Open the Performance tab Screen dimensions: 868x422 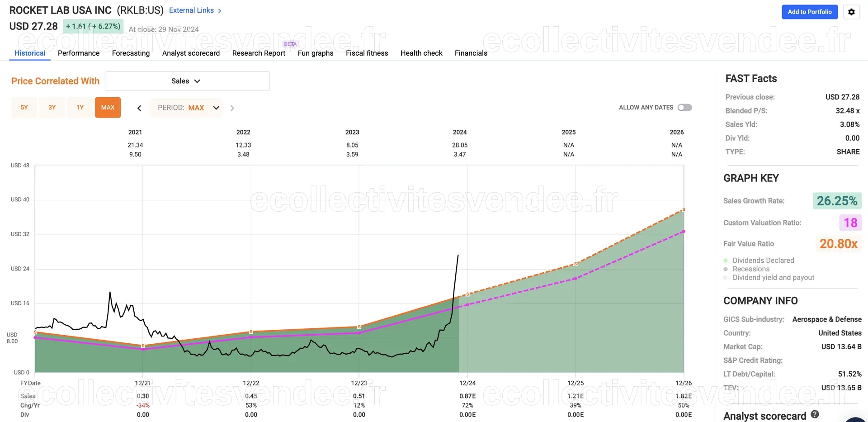79,53
